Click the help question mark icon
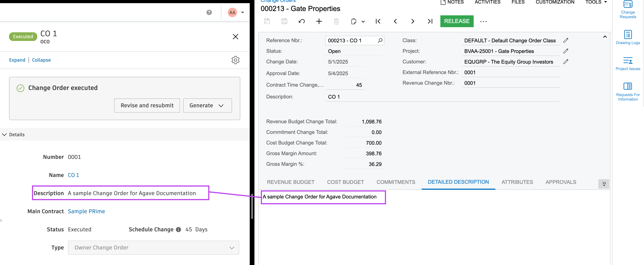 pos(209,12)
